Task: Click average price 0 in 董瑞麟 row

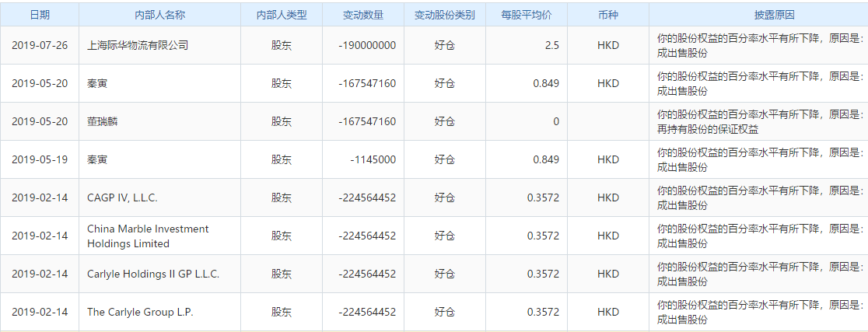Action: 527,121
